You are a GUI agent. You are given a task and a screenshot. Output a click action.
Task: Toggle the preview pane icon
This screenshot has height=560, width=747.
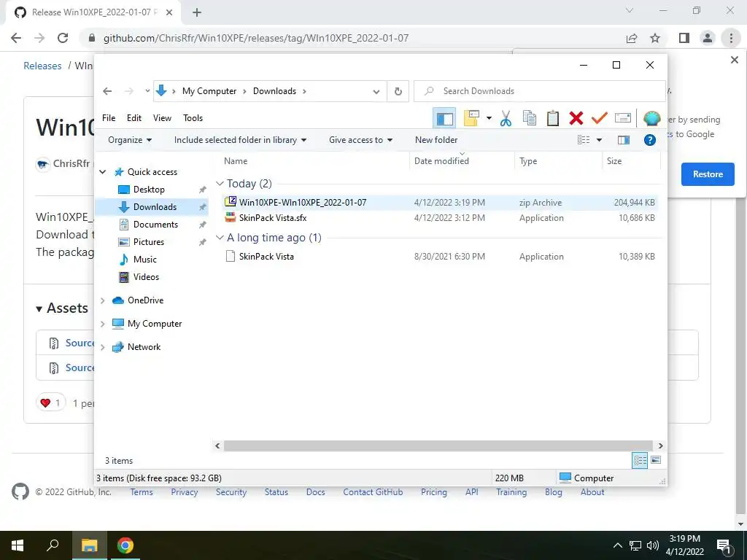624,140
